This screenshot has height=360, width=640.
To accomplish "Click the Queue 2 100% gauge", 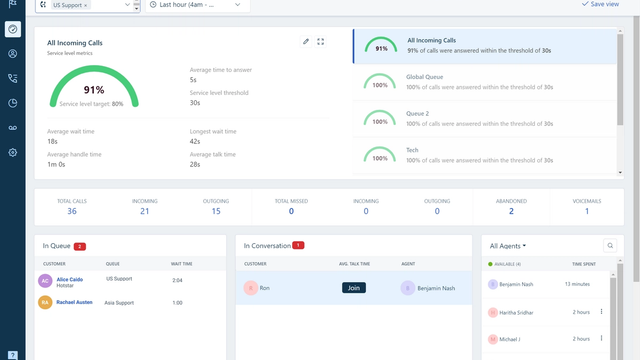I will pyautogui.click(x=380, y=118).
